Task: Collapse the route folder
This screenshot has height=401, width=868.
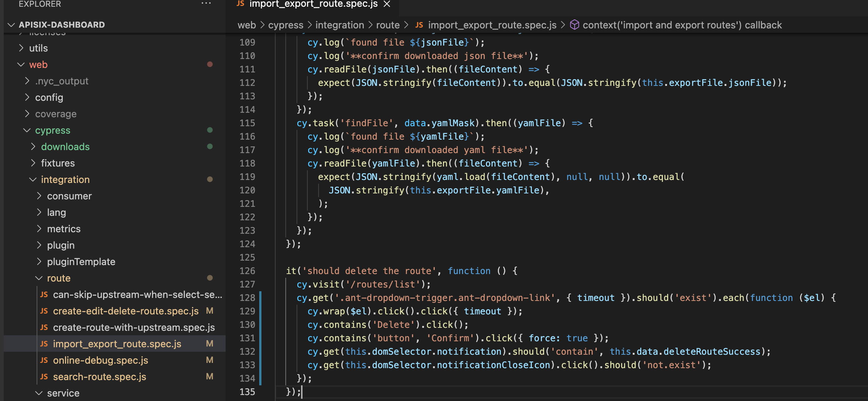Action: (39, 278)
